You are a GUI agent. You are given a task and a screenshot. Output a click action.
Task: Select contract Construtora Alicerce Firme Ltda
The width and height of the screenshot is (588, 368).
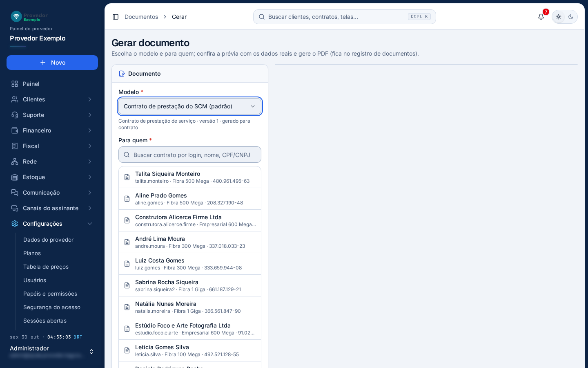click(190, 220)
